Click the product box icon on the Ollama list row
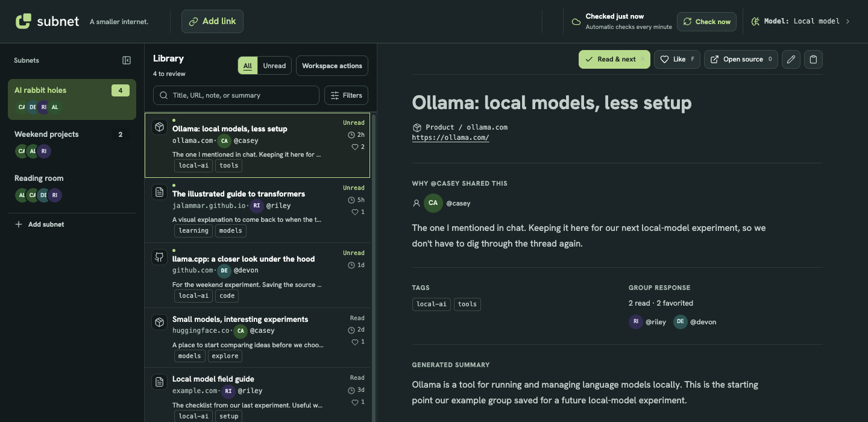This screenshot has height=422, width=868. coord(159,127)
